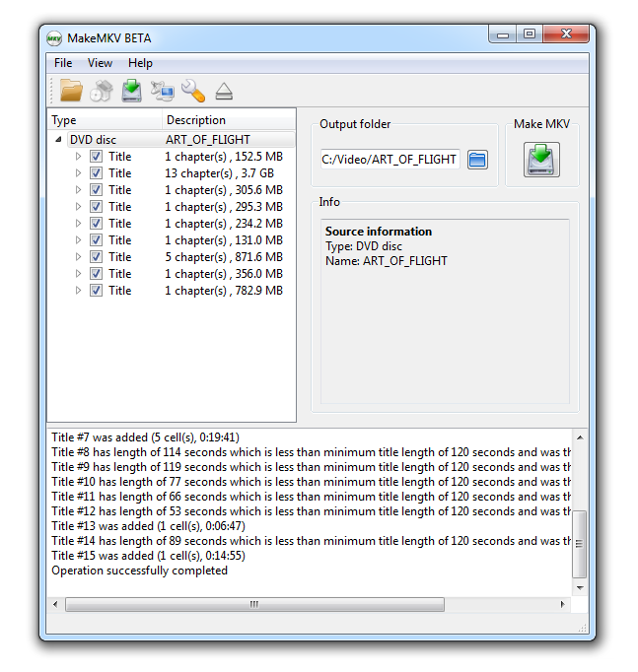The height and width of the screenshot is (672, 638).
Task: Click "Title #7 was added" log line
Action: coord(145,437)
